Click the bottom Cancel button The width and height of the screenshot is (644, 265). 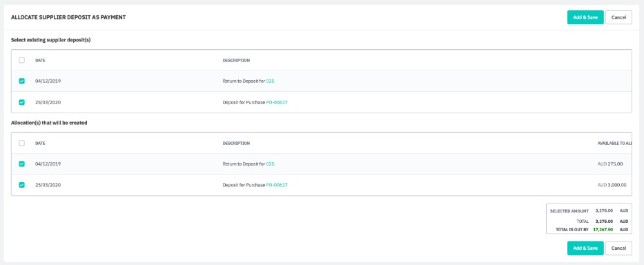pos(618,248)
